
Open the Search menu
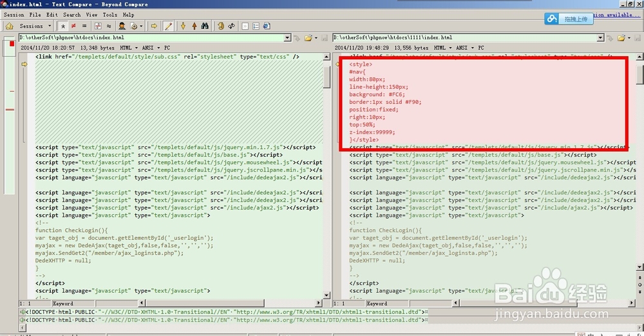(x=72, y=15)
